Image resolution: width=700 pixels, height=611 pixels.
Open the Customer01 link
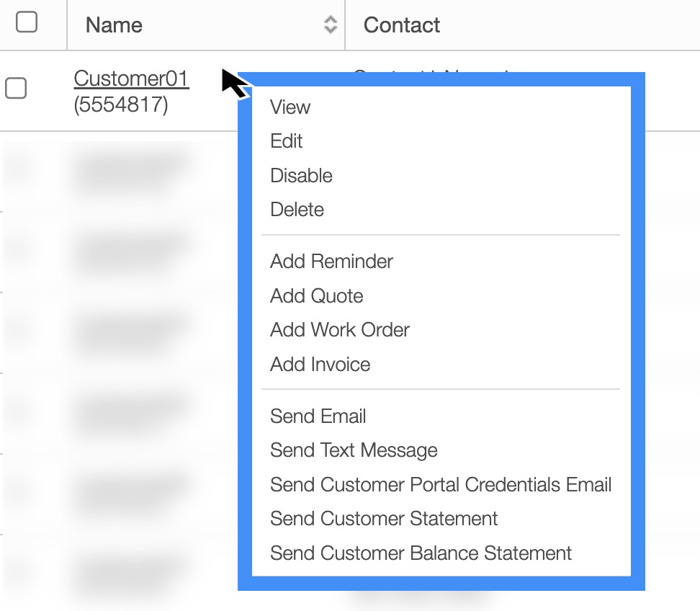point(131,79)
